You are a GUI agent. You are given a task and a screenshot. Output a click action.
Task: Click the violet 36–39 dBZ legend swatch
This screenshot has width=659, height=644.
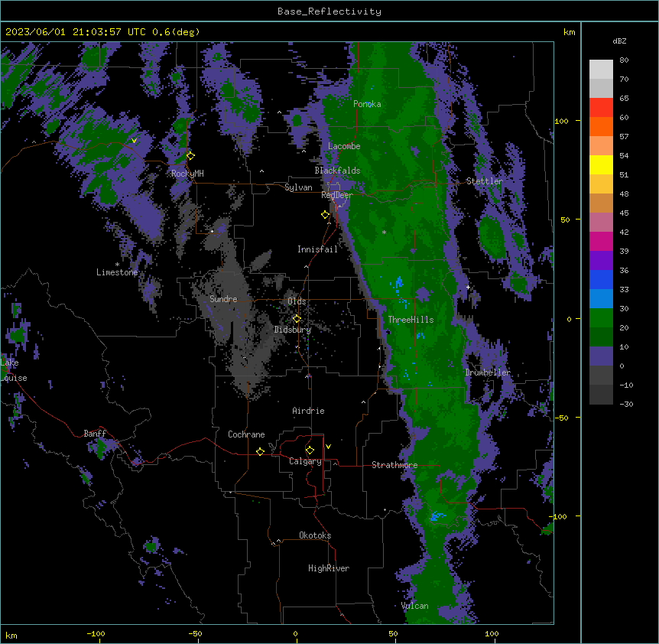coord(601,261)
